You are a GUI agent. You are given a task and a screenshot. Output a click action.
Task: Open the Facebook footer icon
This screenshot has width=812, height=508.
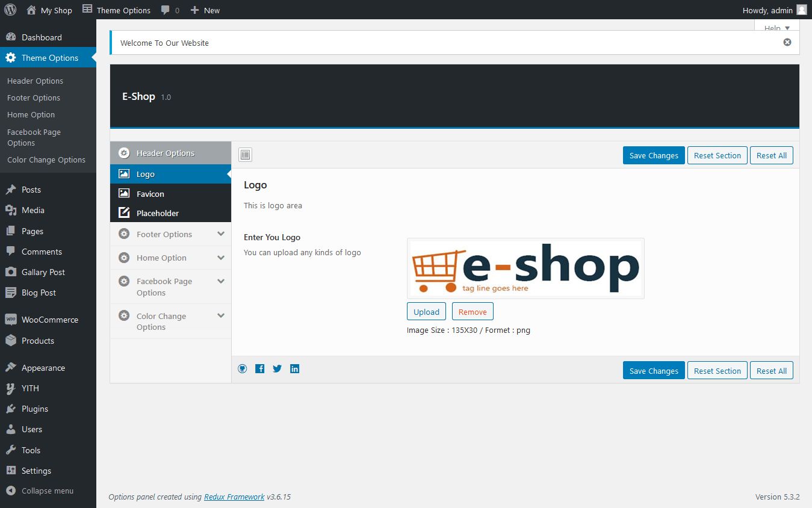click(x=260, y=368)
